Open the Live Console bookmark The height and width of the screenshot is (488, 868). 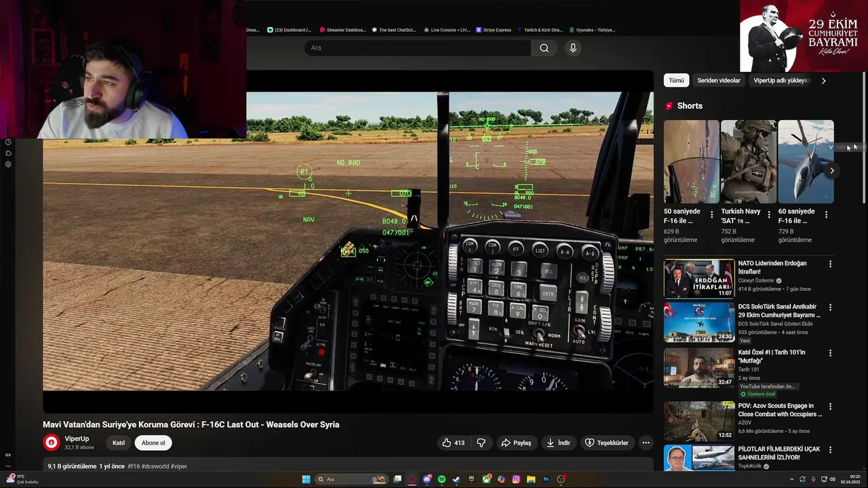[447, 30]
